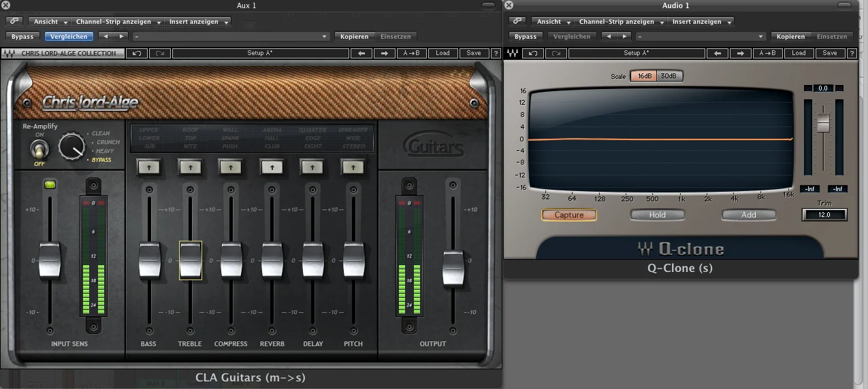This screenshot has height=389, width=868.
Task: Click Save button in CLA Guitars
Action: (x=474, y=53)
